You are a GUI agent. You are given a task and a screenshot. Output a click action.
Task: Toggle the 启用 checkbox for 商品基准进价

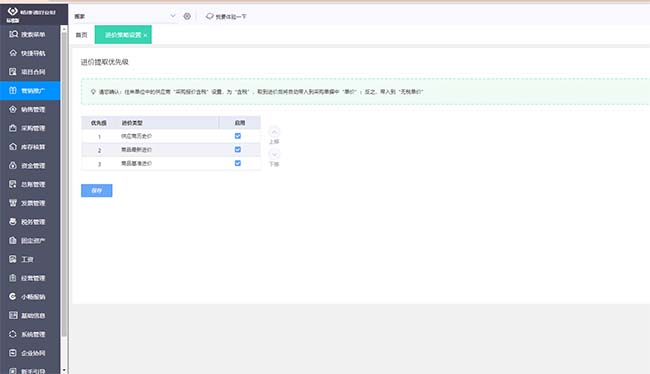click(x=238, y=163)
